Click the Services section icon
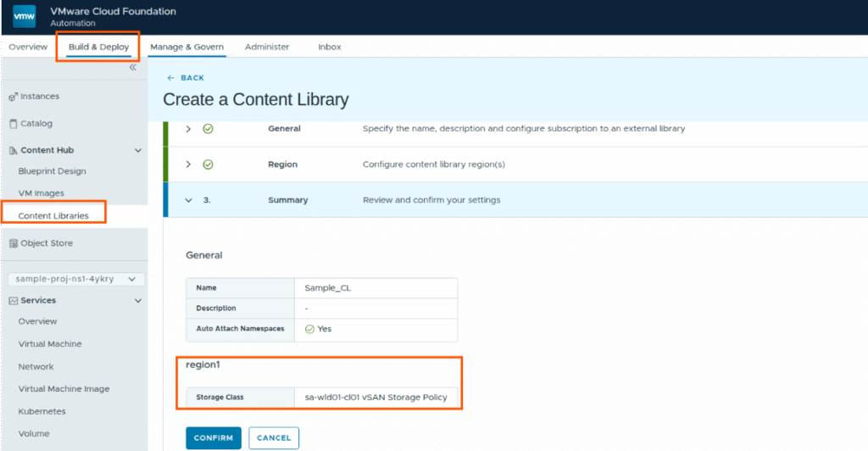 coord(13,301)
